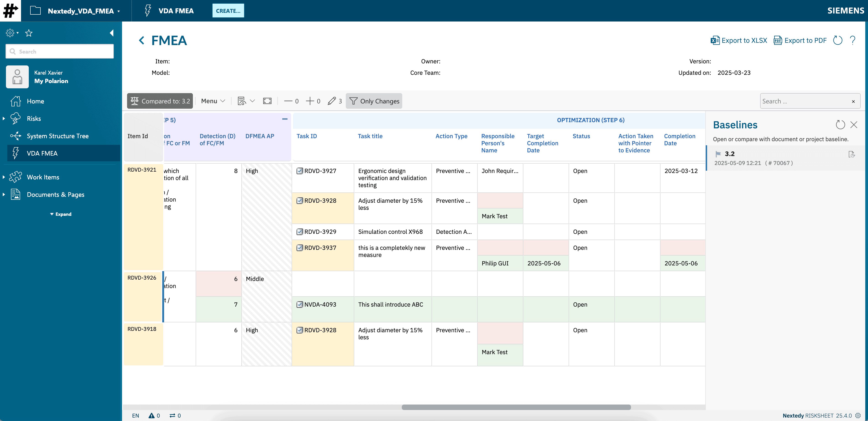Viewport: 868px width, 421px height.
Task: Click the horizontal scrollbar of the table
Action: click(x=516, y=407)
